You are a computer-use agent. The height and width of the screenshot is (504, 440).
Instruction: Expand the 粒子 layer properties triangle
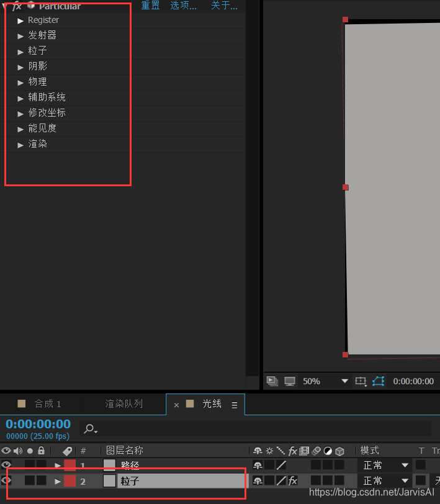point(58,481)
